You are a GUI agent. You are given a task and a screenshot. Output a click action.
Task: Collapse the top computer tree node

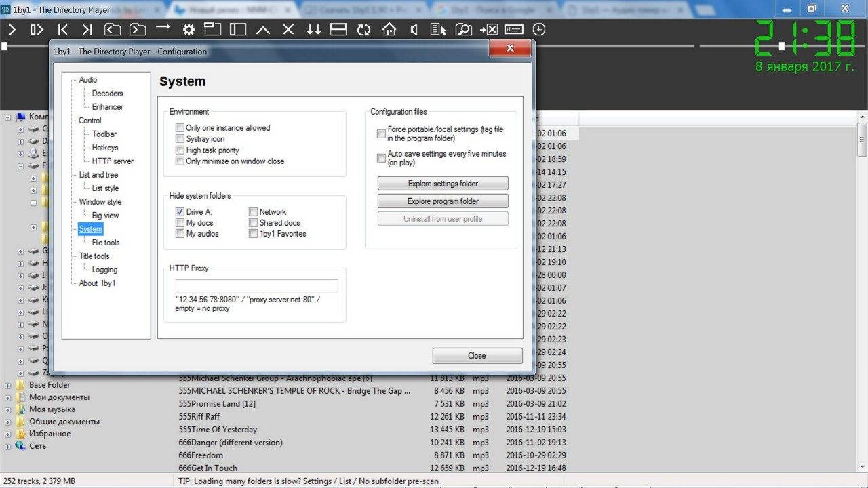(8, 117)
